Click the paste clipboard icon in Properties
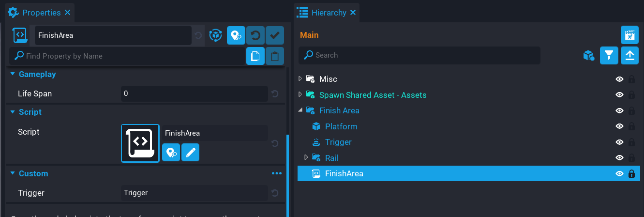Image resolution: width=644 pixels, height=217 pixels. click(x=274, y=56)
